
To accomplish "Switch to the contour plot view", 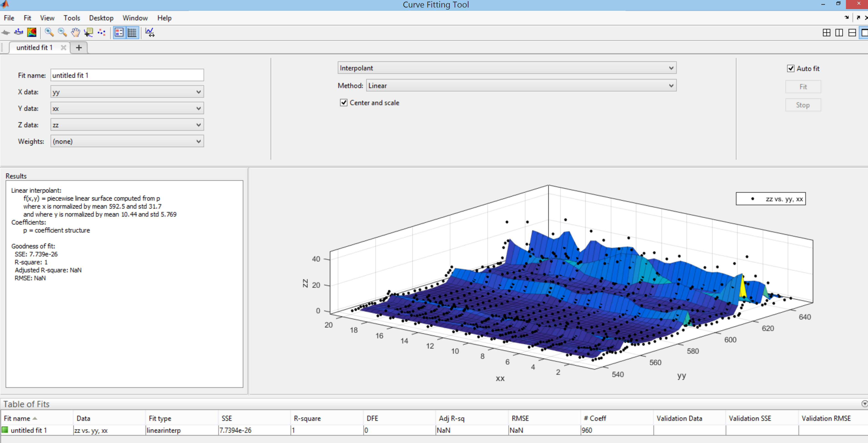I will coord(32,32).
